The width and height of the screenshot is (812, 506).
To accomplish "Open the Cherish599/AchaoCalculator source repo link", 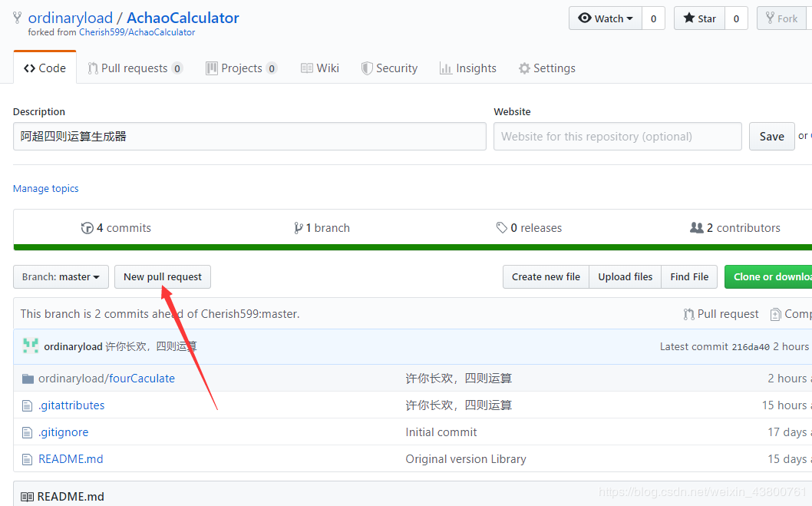I will click(137, 32).
